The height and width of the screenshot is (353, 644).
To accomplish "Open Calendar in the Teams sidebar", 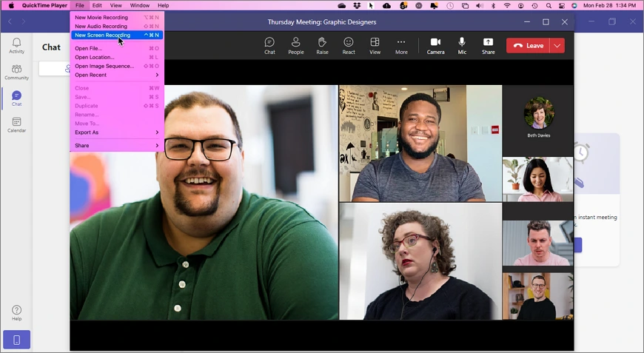I will coord(16,124).
